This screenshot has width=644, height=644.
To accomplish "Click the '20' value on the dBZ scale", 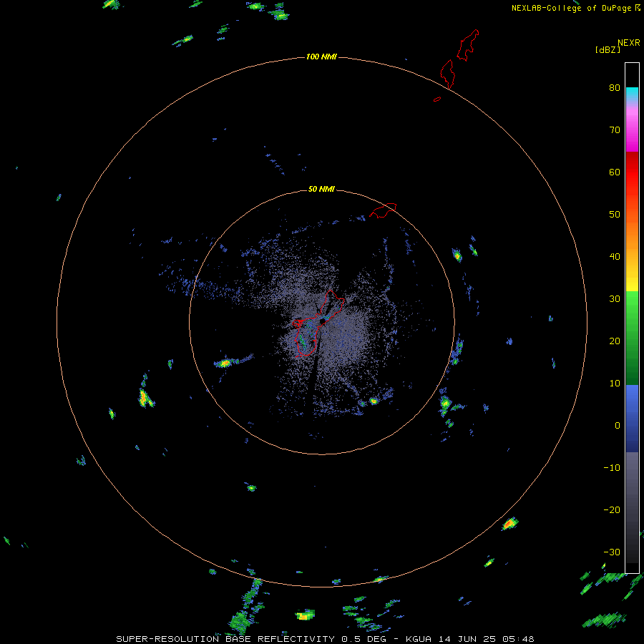I will (615, 341).
